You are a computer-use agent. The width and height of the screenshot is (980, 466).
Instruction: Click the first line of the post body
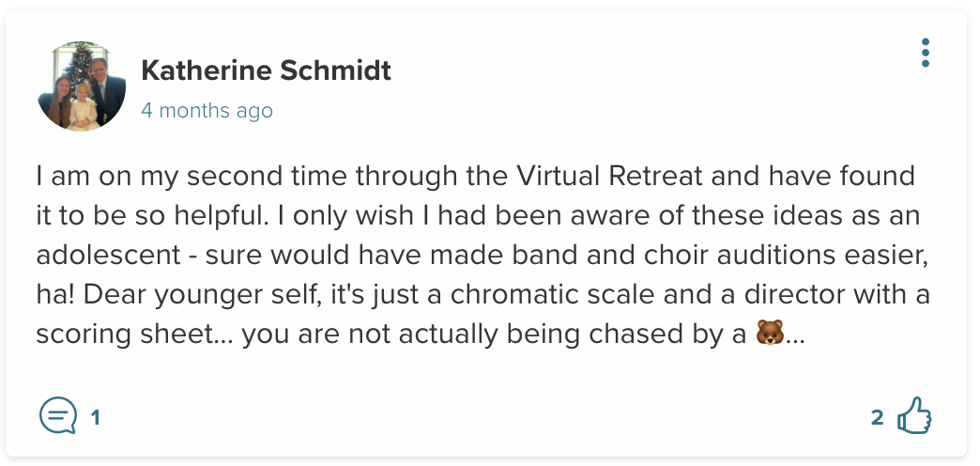(x=475, y=176)
